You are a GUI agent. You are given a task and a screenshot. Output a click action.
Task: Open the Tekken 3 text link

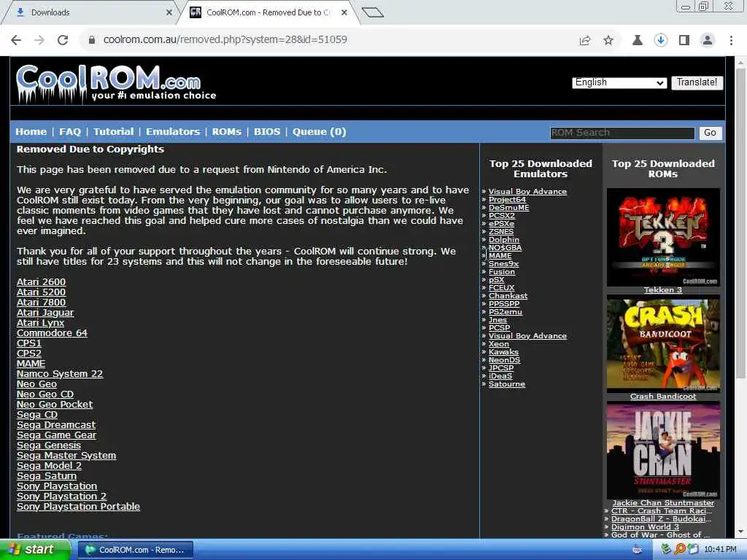pos(663,290)
